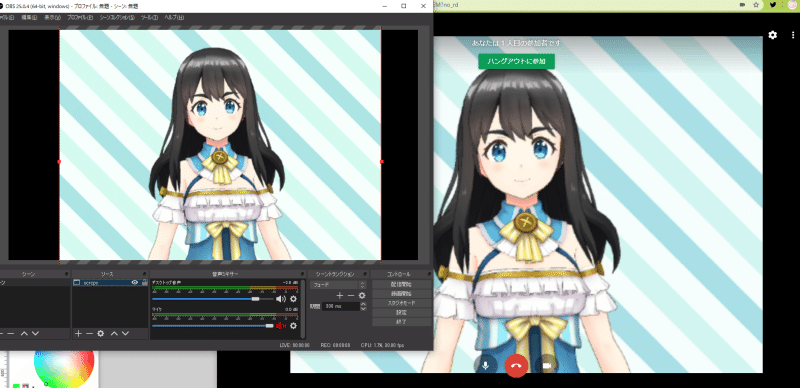
Task: Click the 300 ms transition duration field
Action: 341,306
